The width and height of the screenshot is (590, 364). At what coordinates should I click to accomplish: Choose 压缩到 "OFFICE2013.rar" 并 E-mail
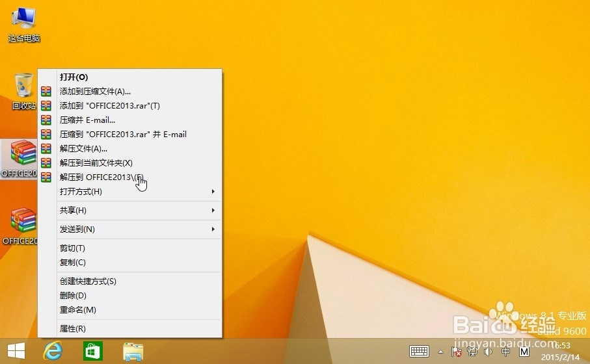click(x=130, y=135)
